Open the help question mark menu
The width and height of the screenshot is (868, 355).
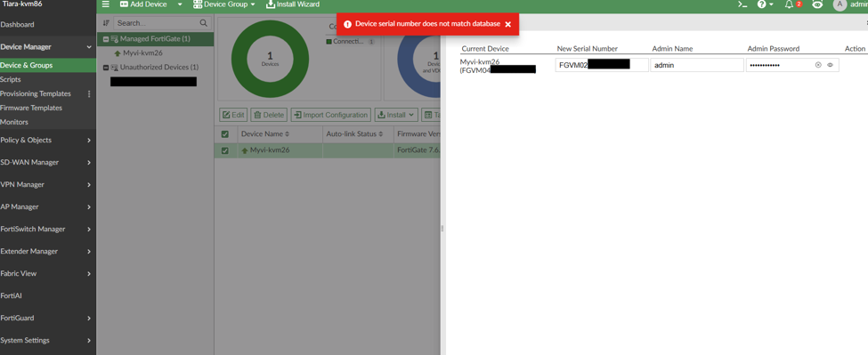(765, 4)
